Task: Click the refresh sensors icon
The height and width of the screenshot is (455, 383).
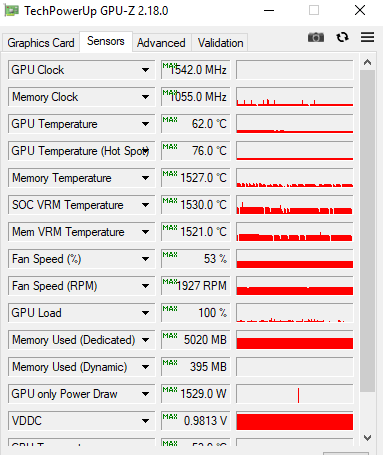Action: pos(342,37)
